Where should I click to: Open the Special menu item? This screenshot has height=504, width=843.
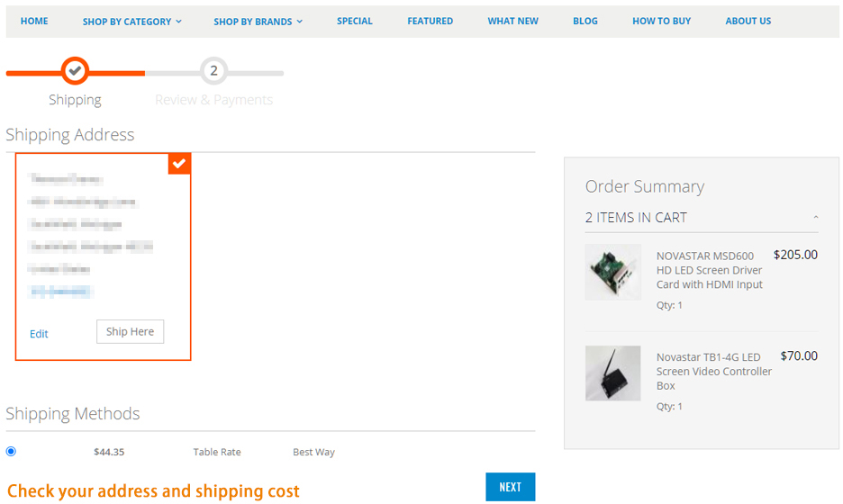coord(354,21)
